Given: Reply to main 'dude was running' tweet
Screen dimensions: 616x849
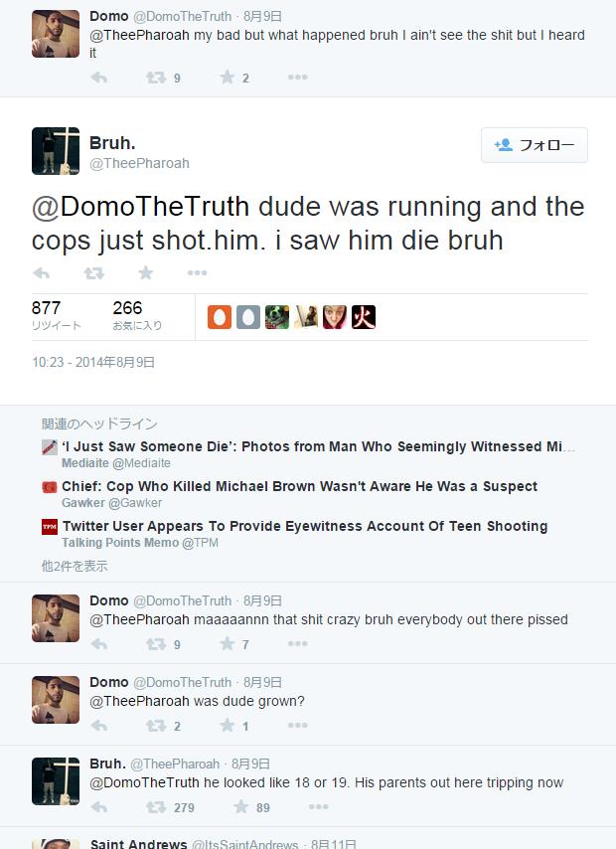Looking at the screenshot, I should [41, 272].
